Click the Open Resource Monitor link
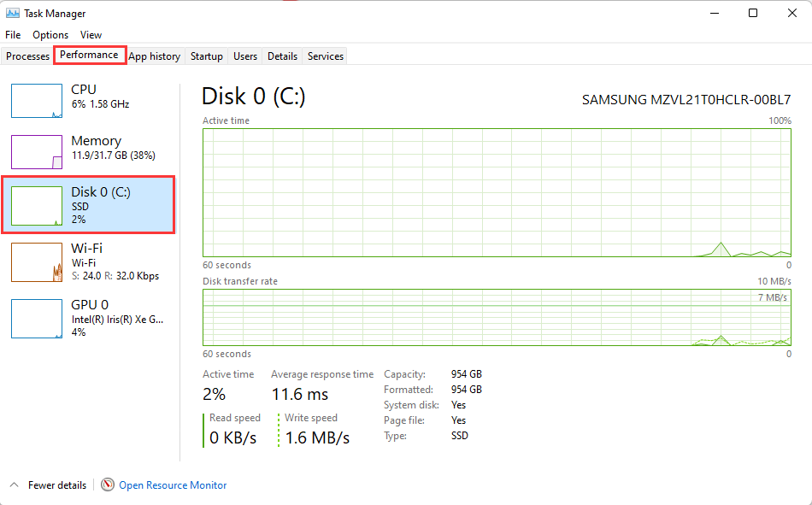The height and width of the screenshot is (505, 812). pos(173,485)
